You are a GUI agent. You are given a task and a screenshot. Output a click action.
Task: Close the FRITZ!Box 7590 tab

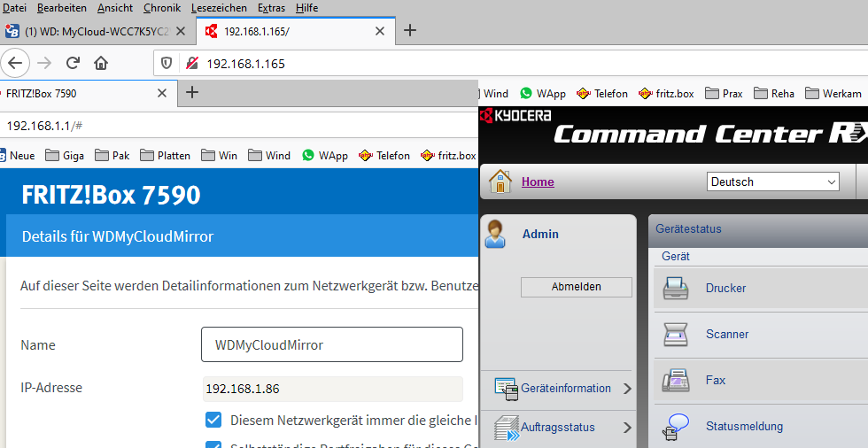(161, 94)
